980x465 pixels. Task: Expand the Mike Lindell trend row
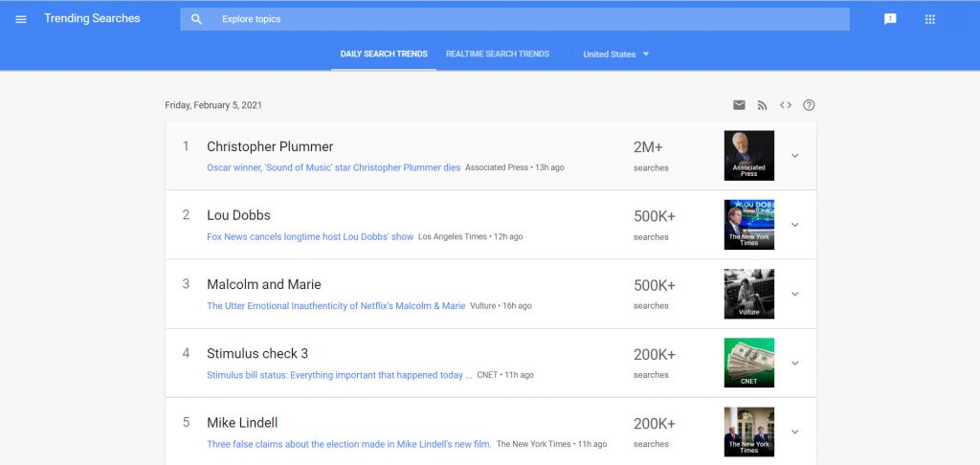[x=795, y=432]
